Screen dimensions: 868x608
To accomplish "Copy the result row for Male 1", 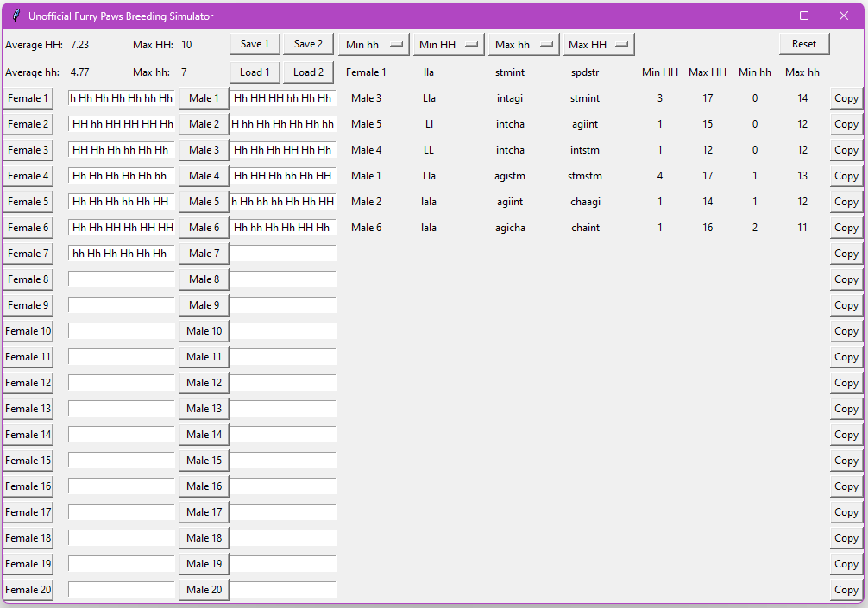I will pos(846,176).
